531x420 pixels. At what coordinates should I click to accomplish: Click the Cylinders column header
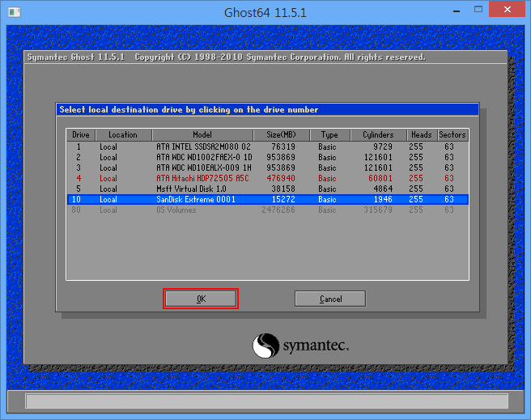(x=378, y=134)
